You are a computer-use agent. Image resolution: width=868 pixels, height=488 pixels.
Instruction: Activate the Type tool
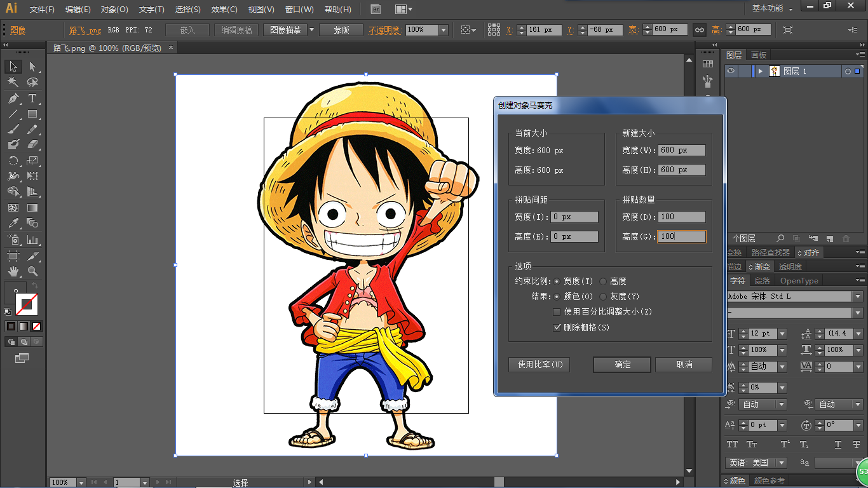point(32,98)
